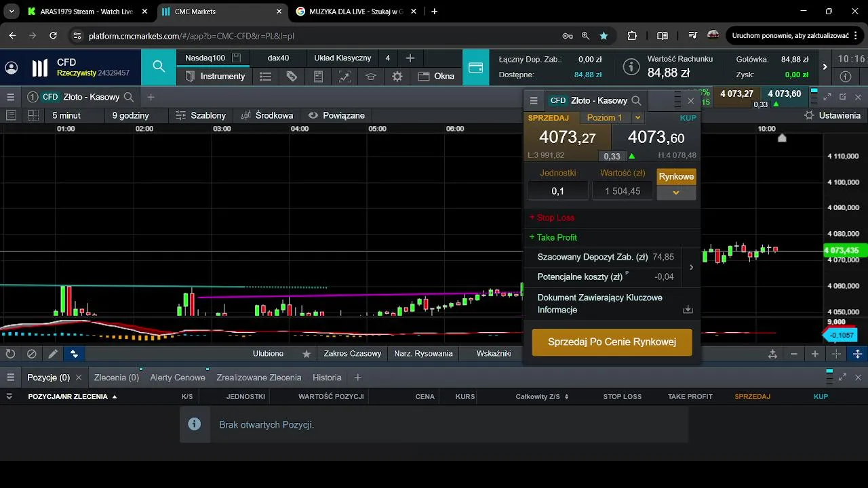This screenshot has height=488, width=868.
Task: Enable Take Profit on the order
Action: click(553, 237)
